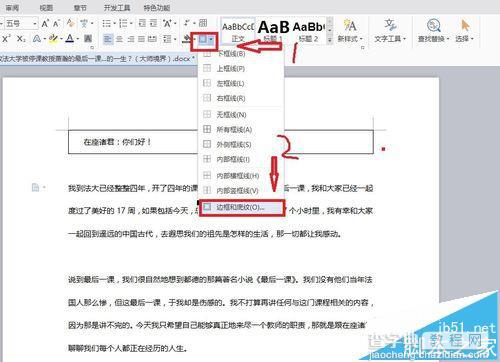Click the line spacing icon
Image resolution: width=500 pixels, height=362 pixels.
click(167, 39)
